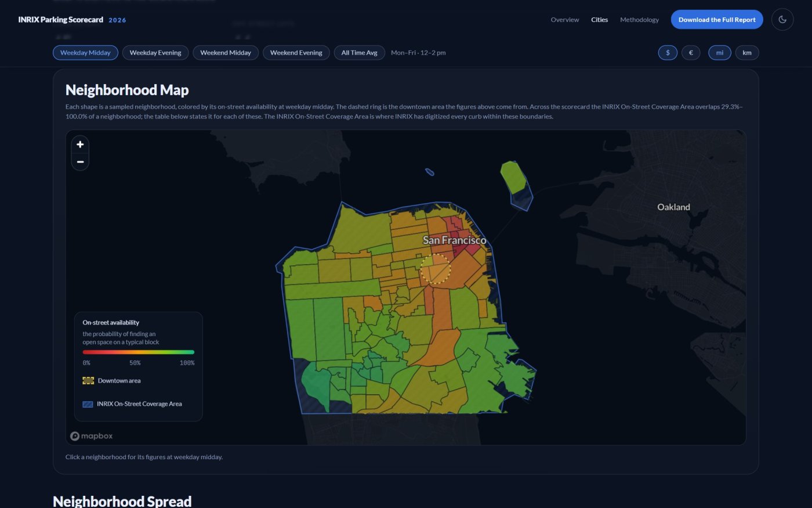Screen dimensions: 812x508
Task: Click the INRIX On-Street Coverage Area swatch
Action: tap(88, 404)
